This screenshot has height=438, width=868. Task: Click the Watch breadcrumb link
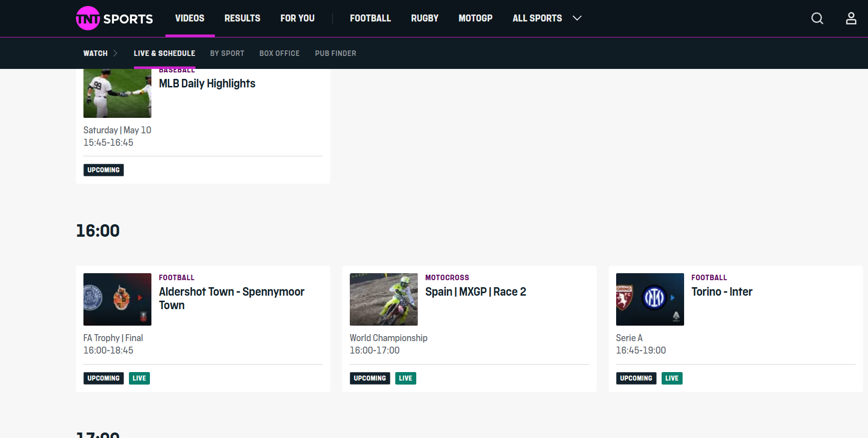95,53
